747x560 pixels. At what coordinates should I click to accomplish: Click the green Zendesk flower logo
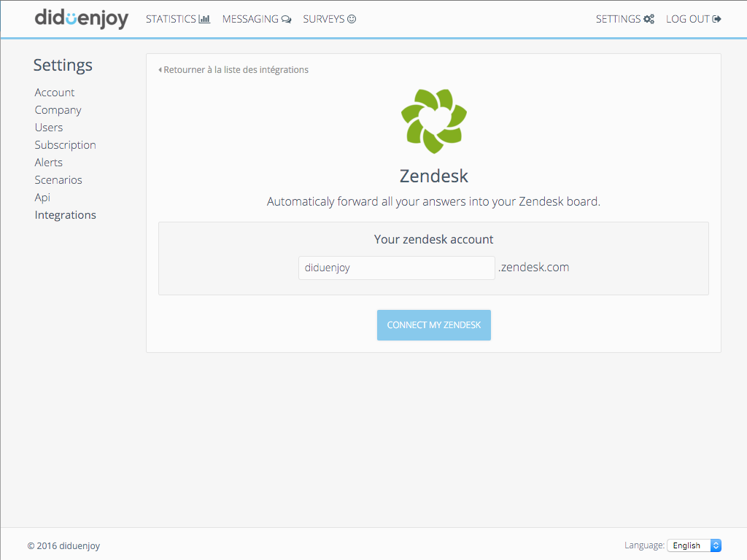[433, 121]
